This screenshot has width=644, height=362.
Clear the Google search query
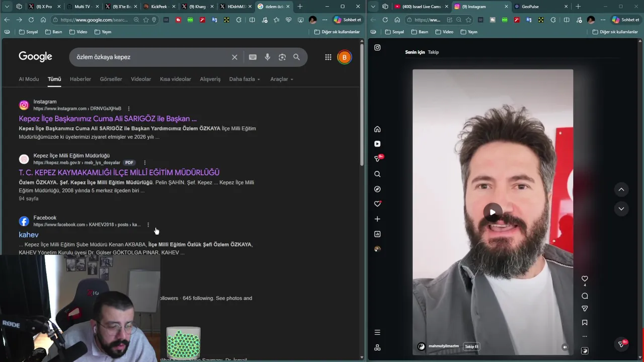[x=234, y=57]
